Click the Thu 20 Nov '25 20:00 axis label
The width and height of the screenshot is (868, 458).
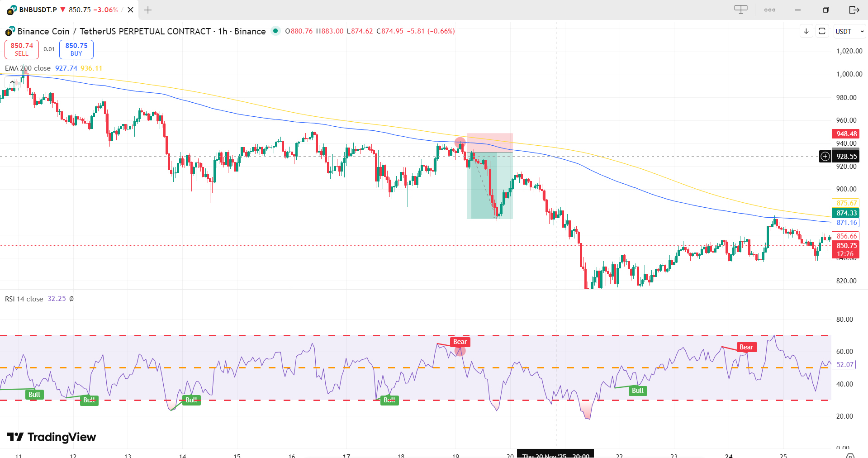pos(555,454)
